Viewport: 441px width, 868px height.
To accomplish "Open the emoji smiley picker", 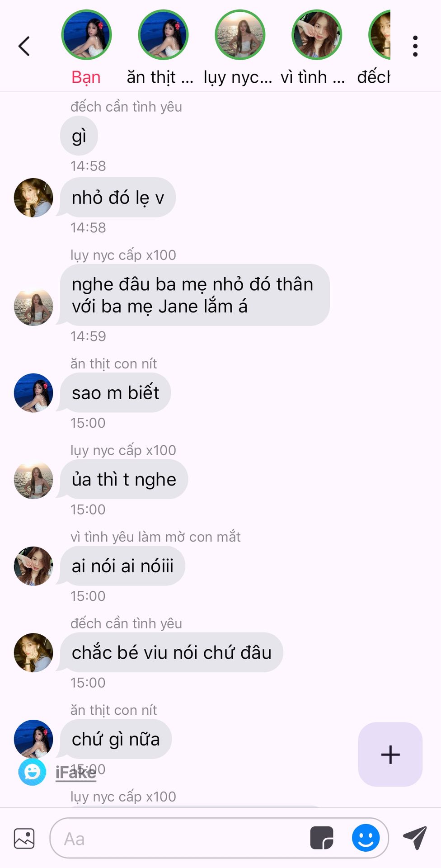I will click(x=366, y=838).
